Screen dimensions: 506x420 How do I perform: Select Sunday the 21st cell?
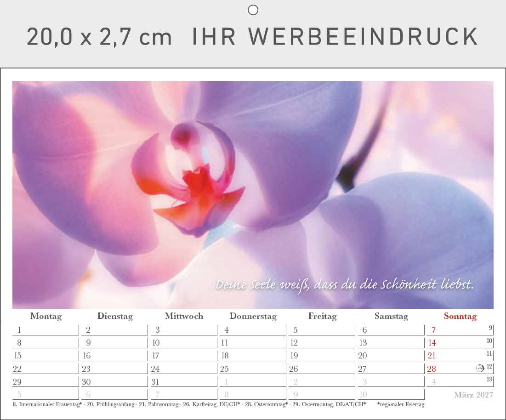(x=460, y=356)
